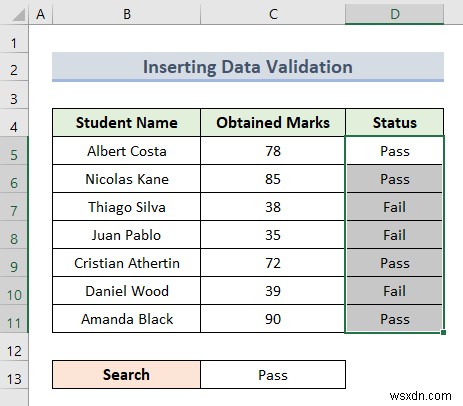This screenshot has width=463, height=406.
Task: Select row 5 header
Action: [x=14, y=155]
